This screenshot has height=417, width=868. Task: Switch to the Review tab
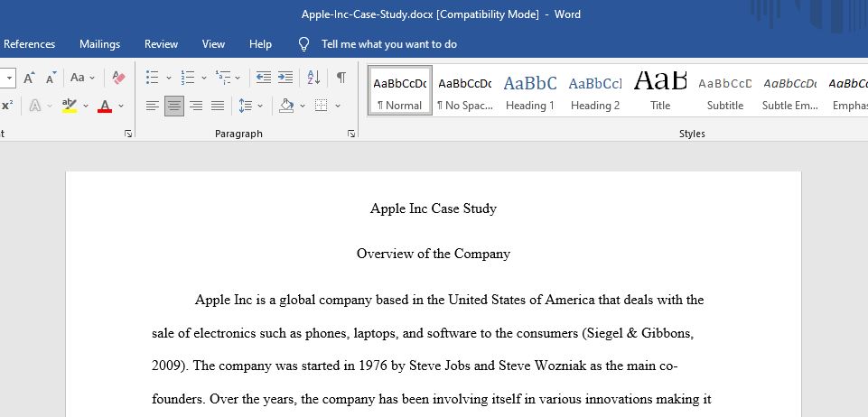point(161,44)
